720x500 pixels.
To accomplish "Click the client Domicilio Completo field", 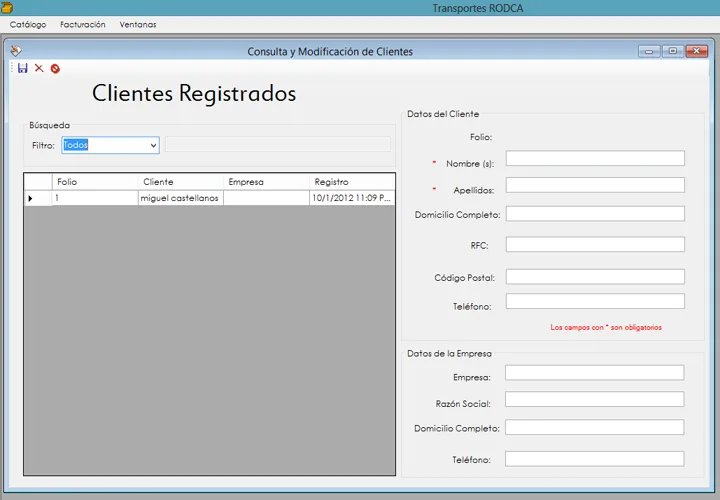I will (595, 213).
